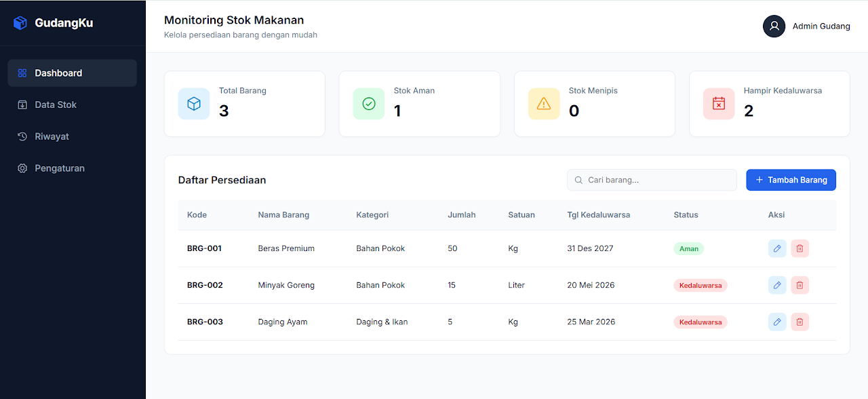This screenshot has width=868, height=399.
Task: Click the Dashboard grid icon in sidebar
Action: click(x=22, y=73)
